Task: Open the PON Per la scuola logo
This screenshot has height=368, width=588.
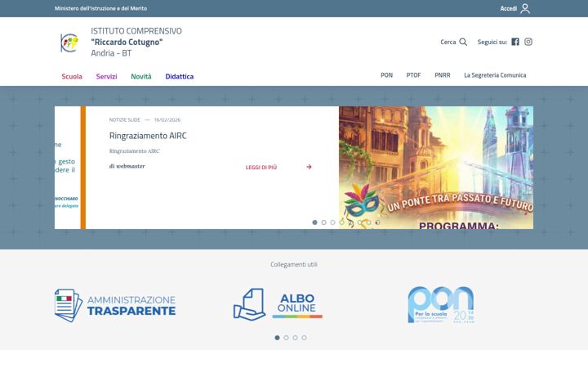Action: coord(441,304)
